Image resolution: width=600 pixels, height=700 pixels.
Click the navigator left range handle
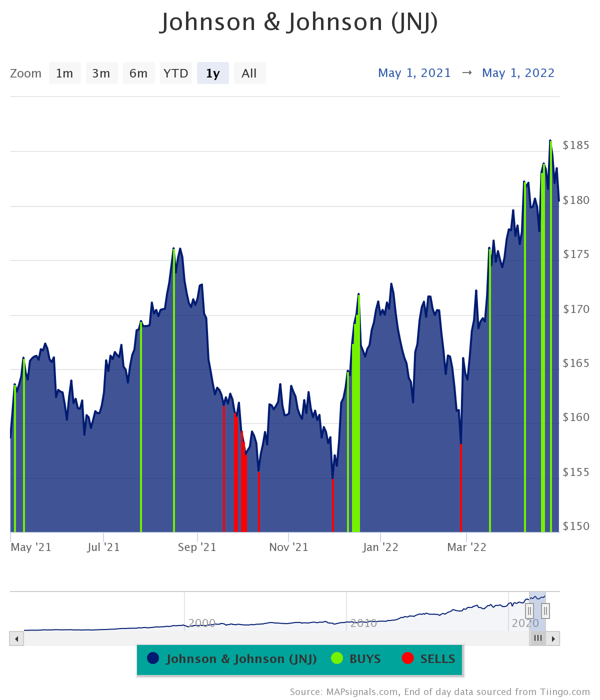(529, 611)
